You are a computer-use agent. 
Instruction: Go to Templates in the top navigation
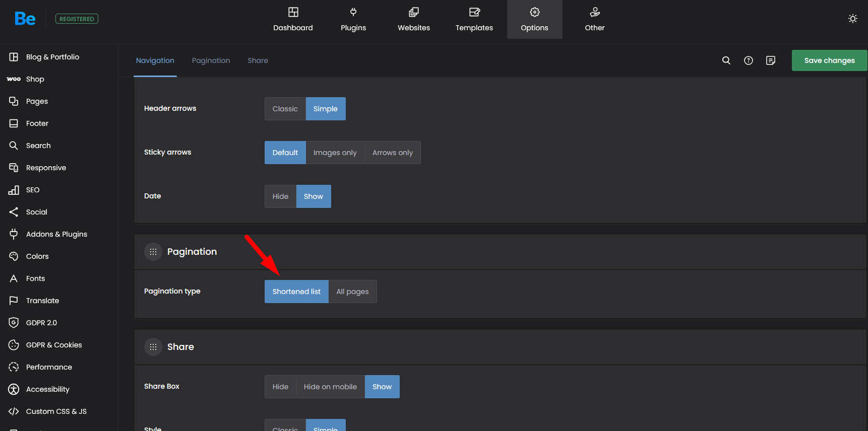click(x=474, y=19)
